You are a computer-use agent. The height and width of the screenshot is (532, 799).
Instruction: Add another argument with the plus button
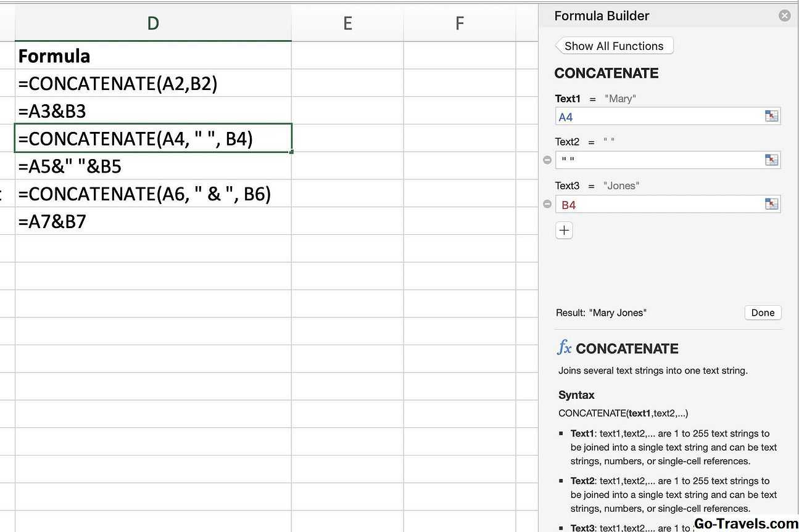pos(564,231)
